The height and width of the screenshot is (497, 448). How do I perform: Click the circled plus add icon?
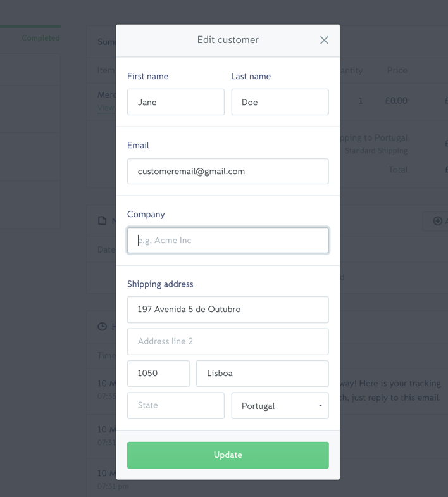437,221
